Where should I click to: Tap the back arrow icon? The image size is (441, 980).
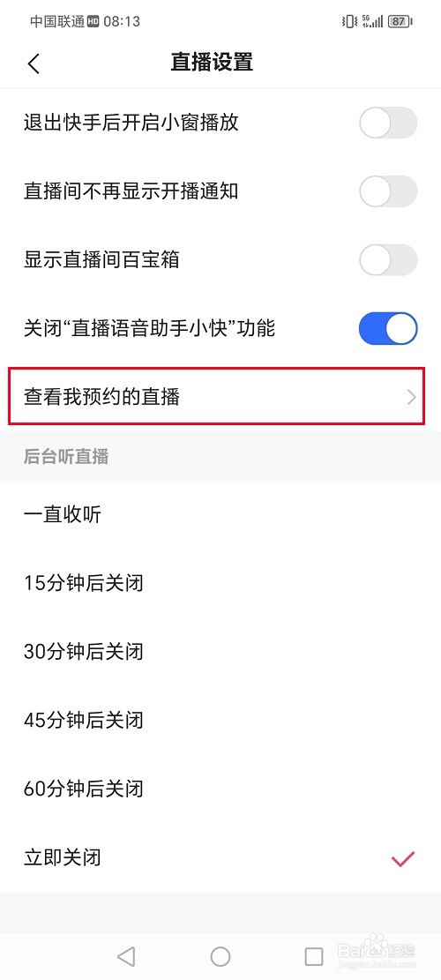pos(34,64)
